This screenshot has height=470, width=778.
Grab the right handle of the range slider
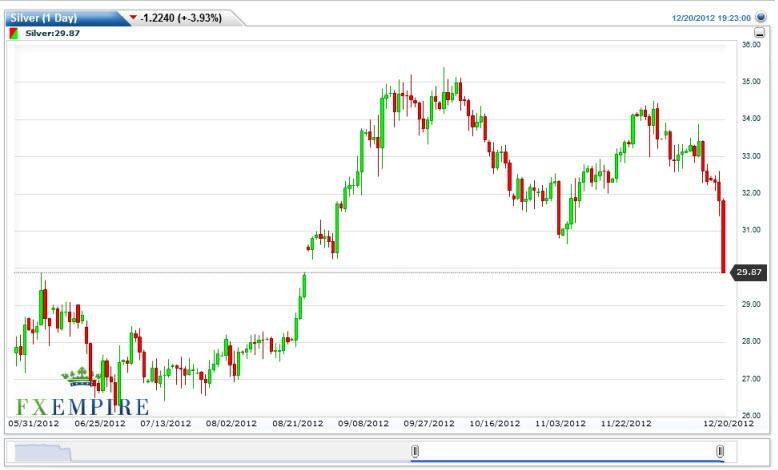point(720,453)
